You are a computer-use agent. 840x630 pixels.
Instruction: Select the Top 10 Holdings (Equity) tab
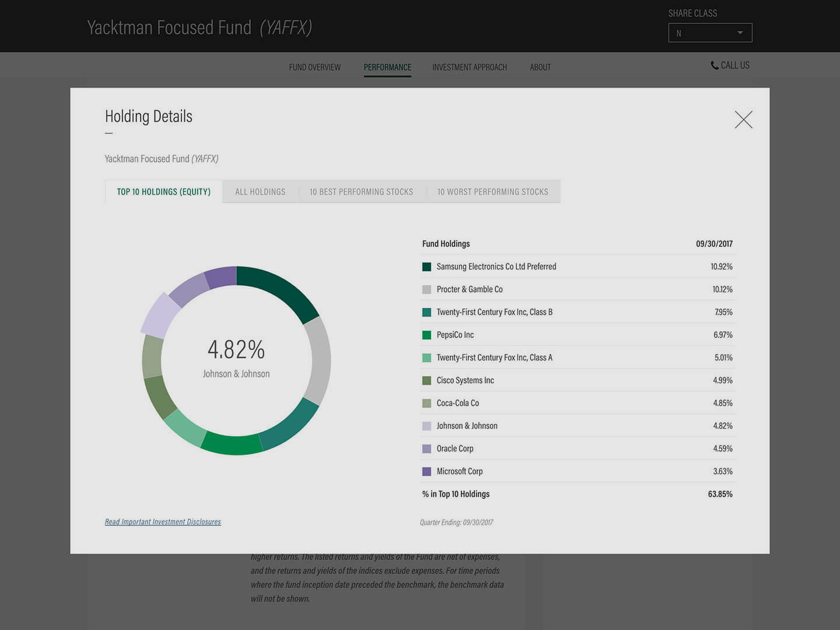163,192
